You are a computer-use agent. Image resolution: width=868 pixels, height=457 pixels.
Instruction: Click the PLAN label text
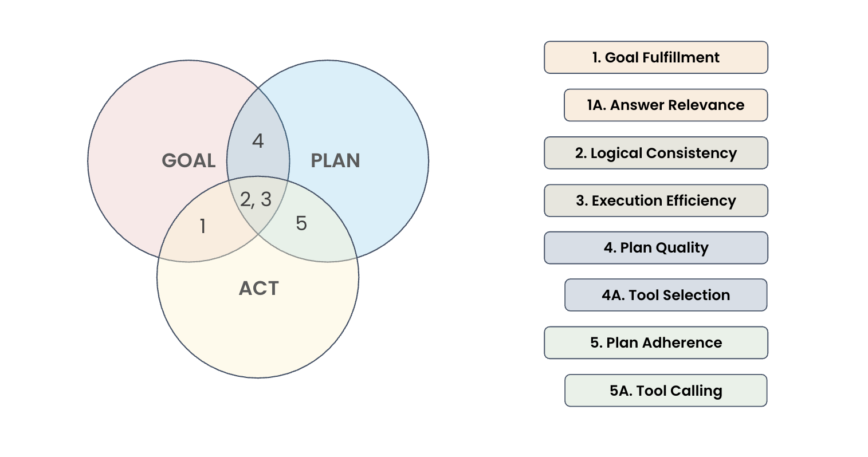pyautogui.click(x=335, y=160)
